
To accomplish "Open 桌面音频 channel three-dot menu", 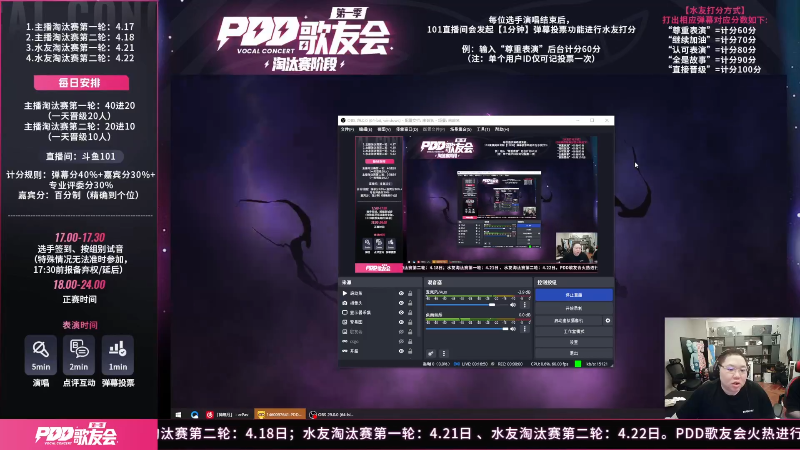I will click(525, 329).
